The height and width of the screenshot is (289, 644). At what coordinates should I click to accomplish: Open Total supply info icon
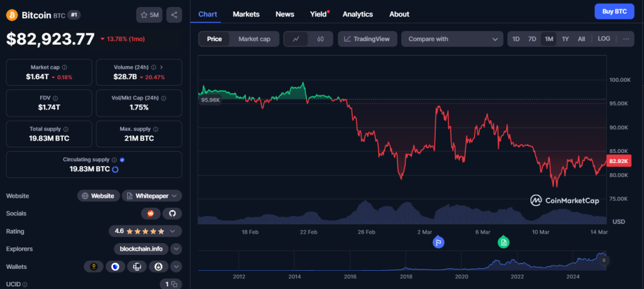pos(65,129)
